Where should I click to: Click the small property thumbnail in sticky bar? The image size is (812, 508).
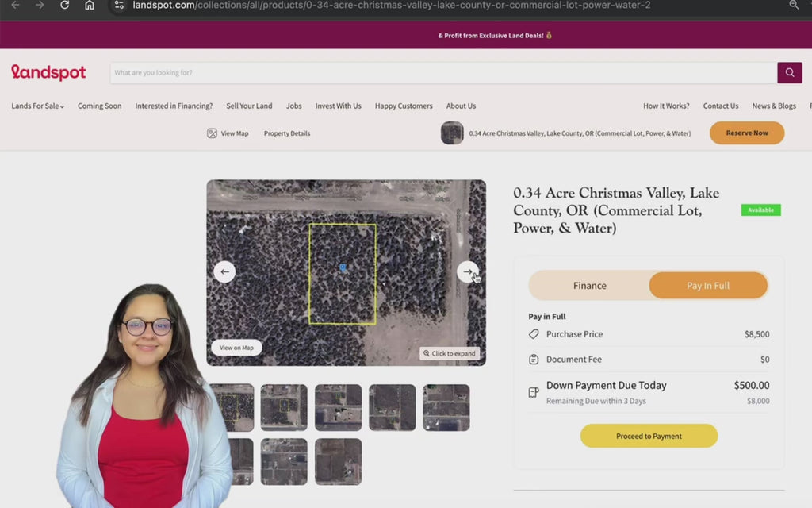(x=452, y=133)
